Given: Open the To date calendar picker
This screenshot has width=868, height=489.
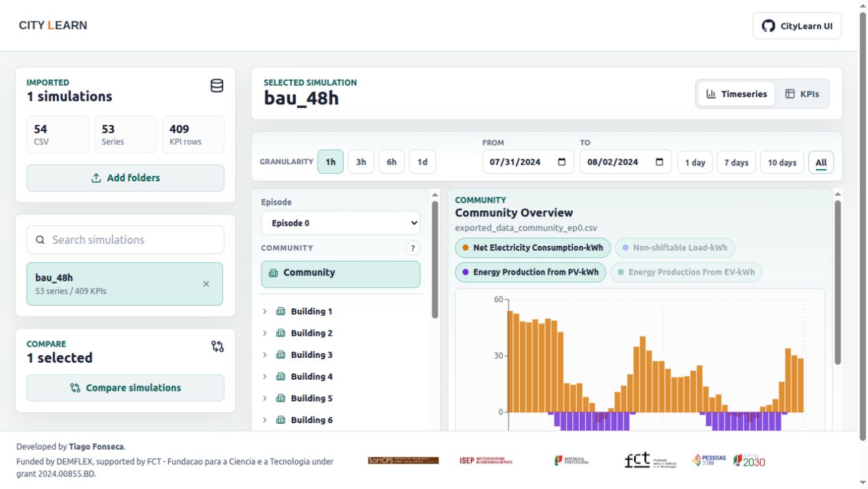Looking at the screenshot, I should [x=659, y=162].
